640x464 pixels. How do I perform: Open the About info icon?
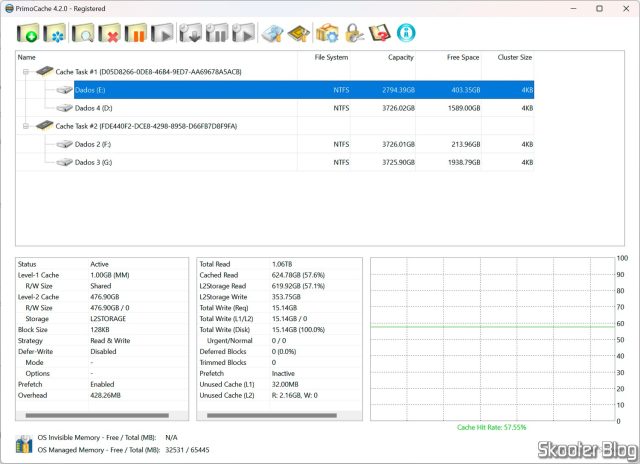tap(406, 33)
